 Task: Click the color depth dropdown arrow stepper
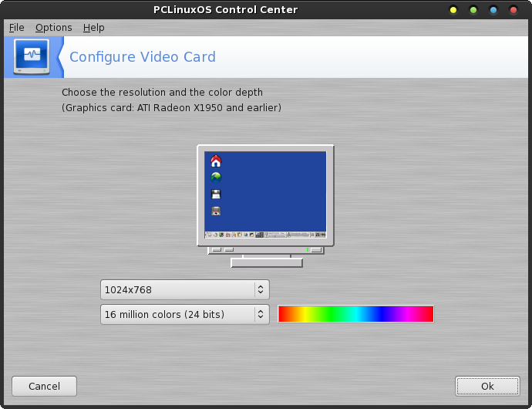point(261,314)
